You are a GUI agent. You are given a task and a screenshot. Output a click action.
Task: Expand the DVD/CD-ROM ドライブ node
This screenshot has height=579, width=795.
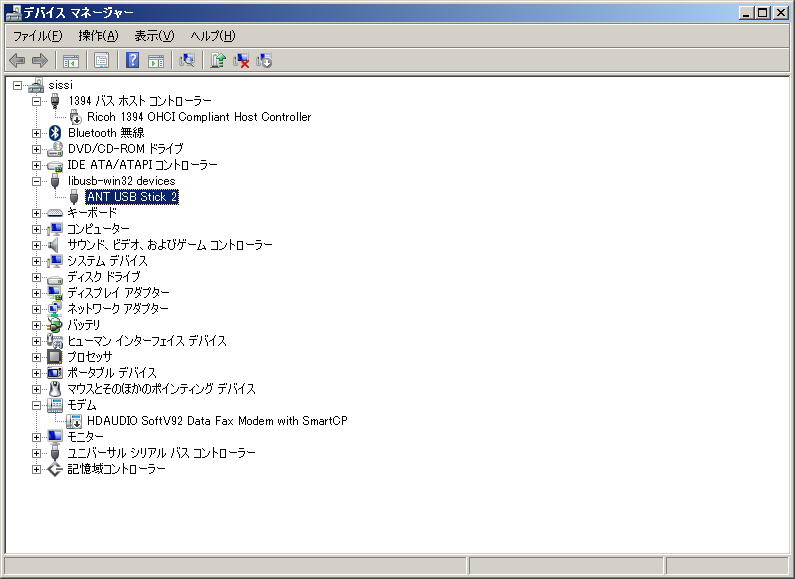(37, 149)
